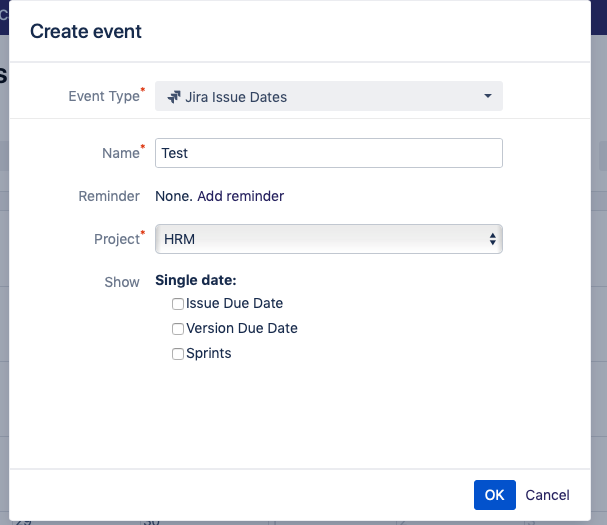The image size is (607, 525).
Task: Click the Jira icon in Event Type
Action: click(x=174, y=97)
